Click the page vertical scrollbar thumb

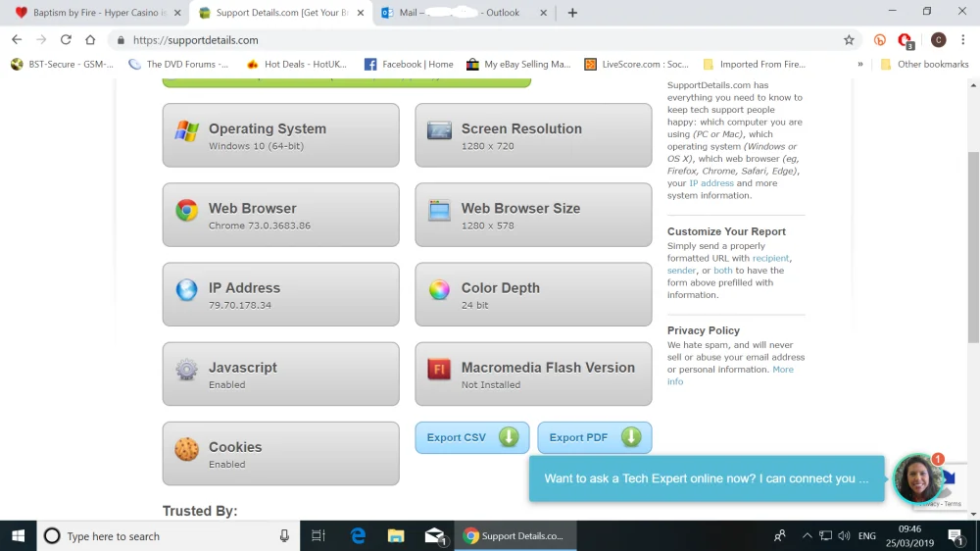pyautogui.click(x=973, y=247)
